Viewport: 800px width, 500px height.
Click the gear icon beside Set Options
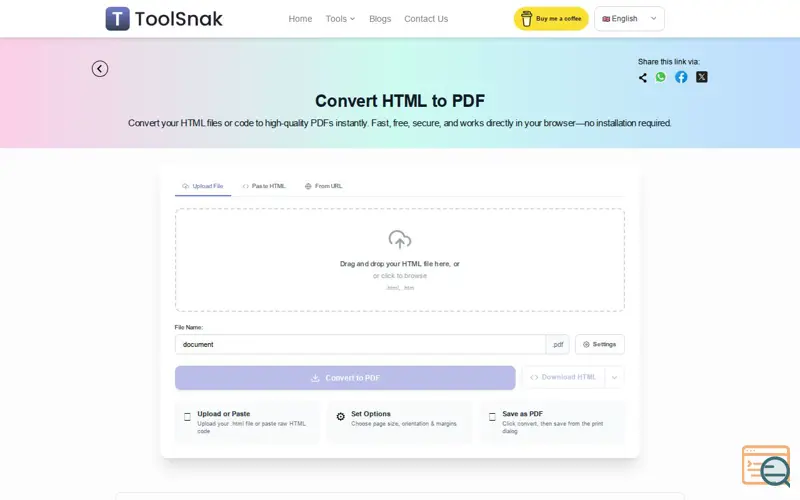click(x=341, y=417)
